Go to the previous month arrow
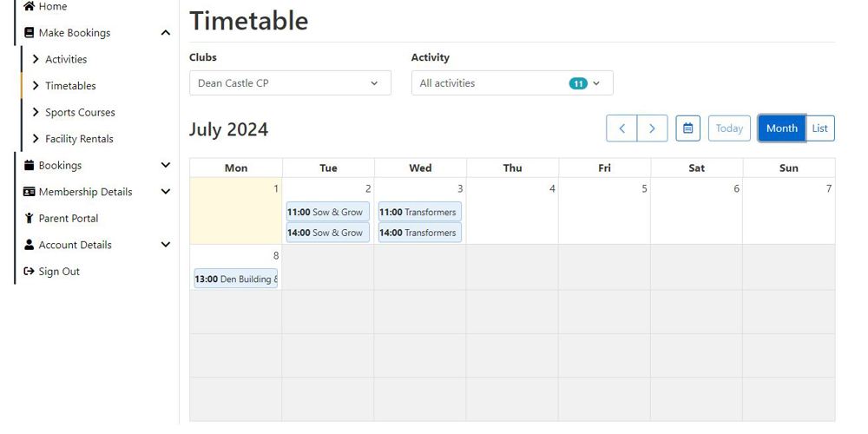This screenshot has height=434, width=868. tap(621, 128)
